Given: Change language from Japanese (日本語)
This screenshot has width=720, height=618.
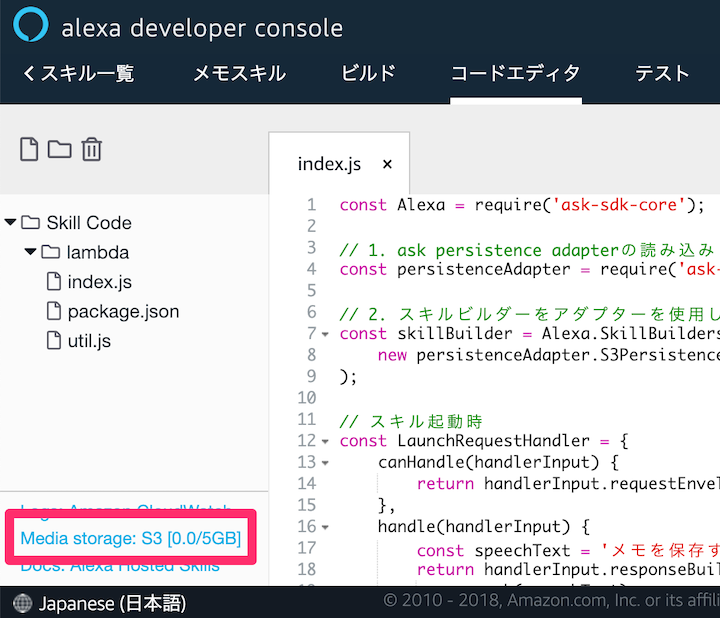Looking at the screenshot, I should [x=112, y=603].
